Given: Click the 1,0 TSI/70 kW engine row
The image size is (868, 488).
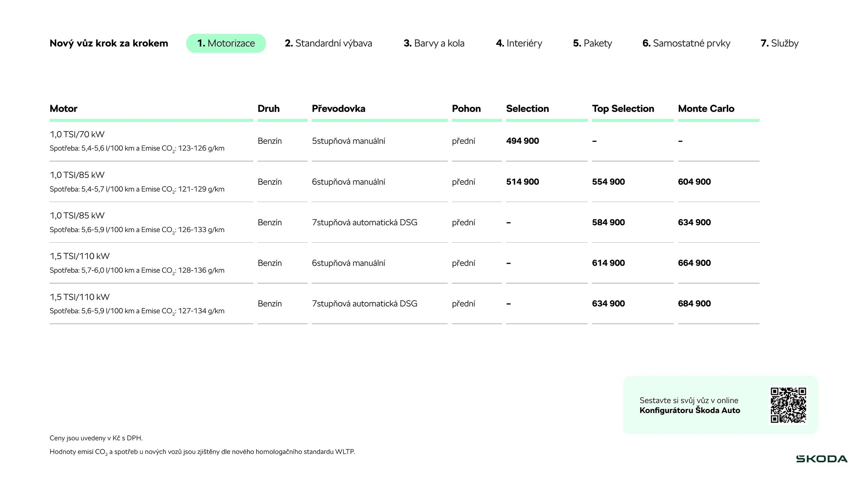Looking at the screenshot, I should (x=77, y=134).
